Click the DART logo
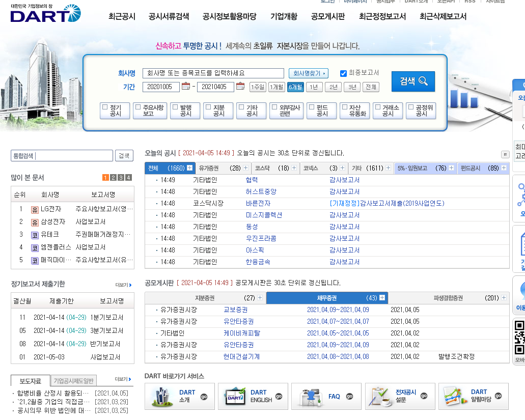Image resolution: width=525 pixels, height=420 pixels. pos(45,13)
